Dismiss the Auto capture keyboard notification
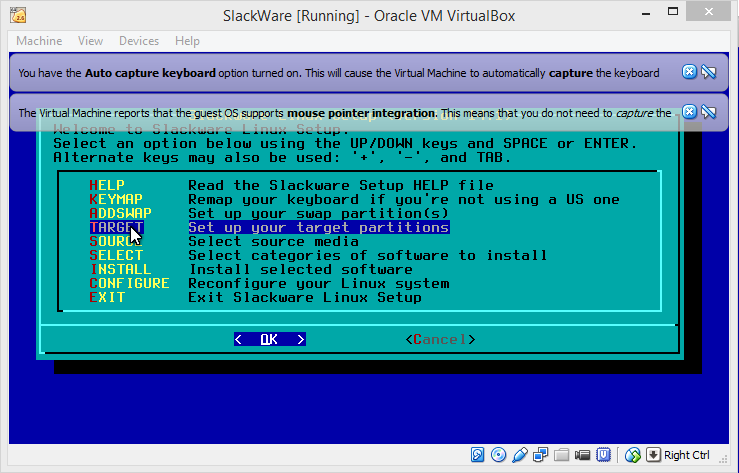Image resolution: width=739 pixels, height=473 pixels. pos(690,72)
